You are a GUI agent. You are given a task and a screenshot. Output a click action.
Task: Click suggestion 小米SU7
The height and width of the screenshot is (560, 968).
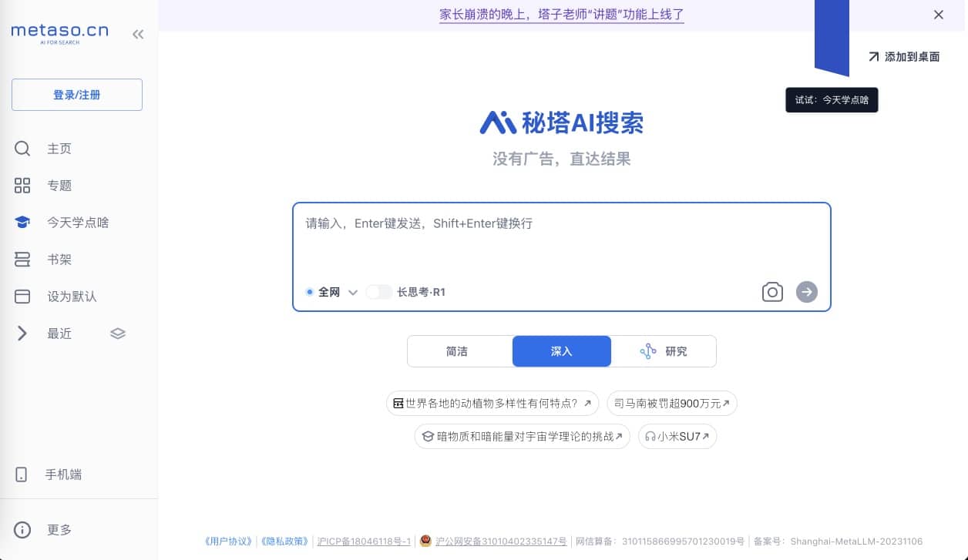pos(677,436)
